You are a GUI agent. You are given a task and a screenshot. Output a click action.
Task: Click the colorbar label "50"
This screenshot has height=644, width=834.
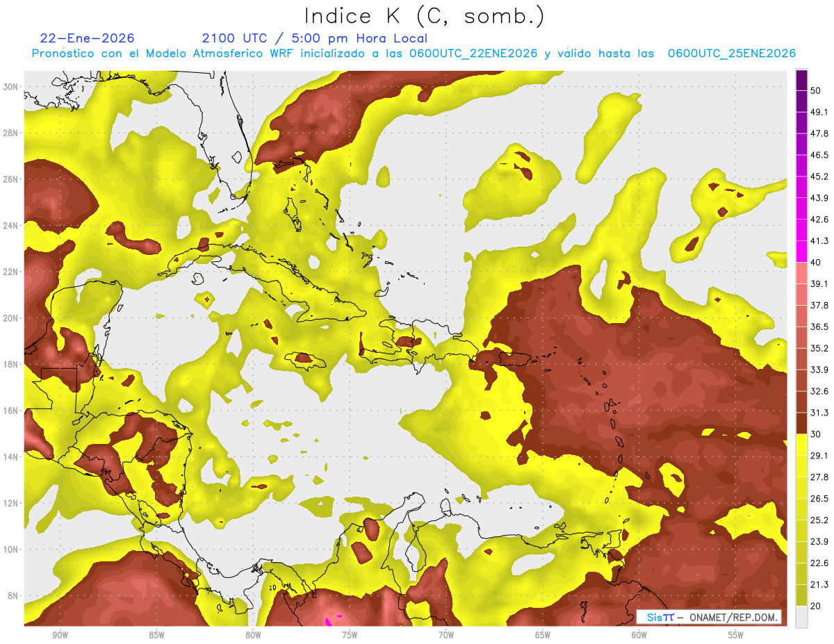click(816, 91)
